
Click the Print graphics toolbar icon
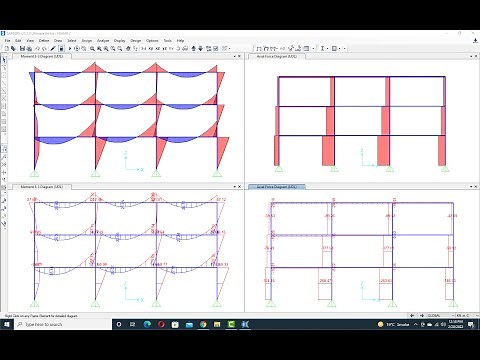coord(29,48)
